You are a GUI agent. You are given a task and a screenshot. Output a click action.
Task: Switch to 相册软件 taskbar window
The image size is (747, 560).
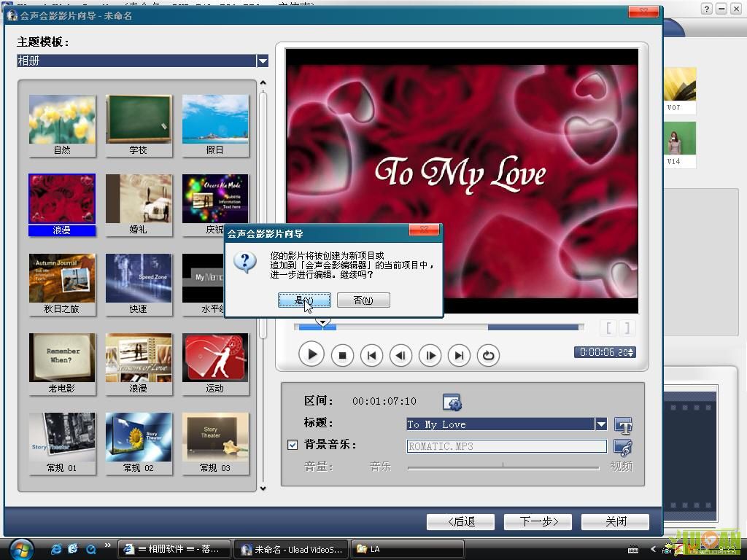(174, 549)
